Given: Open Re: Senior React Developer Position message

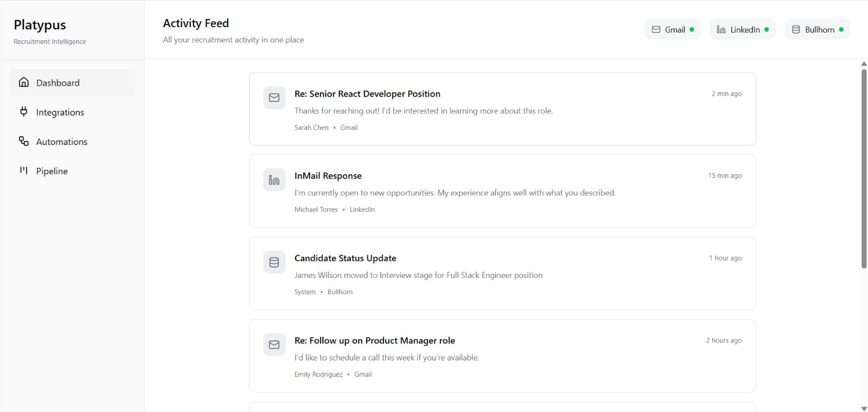Looking at the screenshot, I should [x=367, y=94].
